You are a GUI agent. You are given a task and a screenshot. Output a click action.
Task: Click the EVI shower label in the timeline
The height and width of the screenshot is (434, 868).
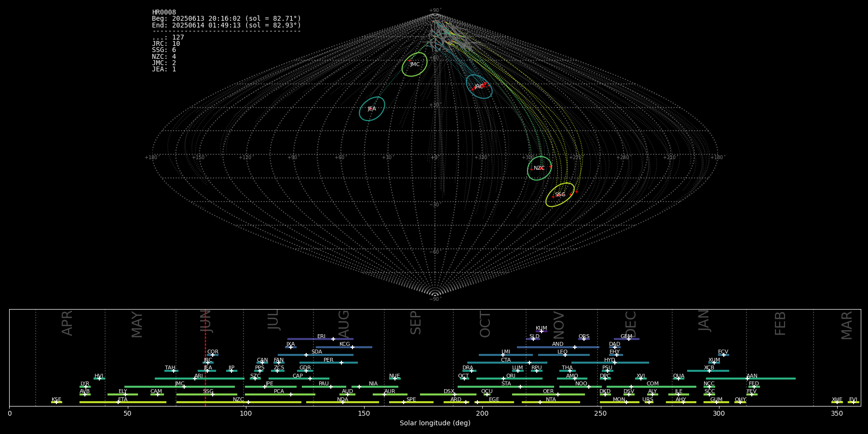(x=854, y=400)
